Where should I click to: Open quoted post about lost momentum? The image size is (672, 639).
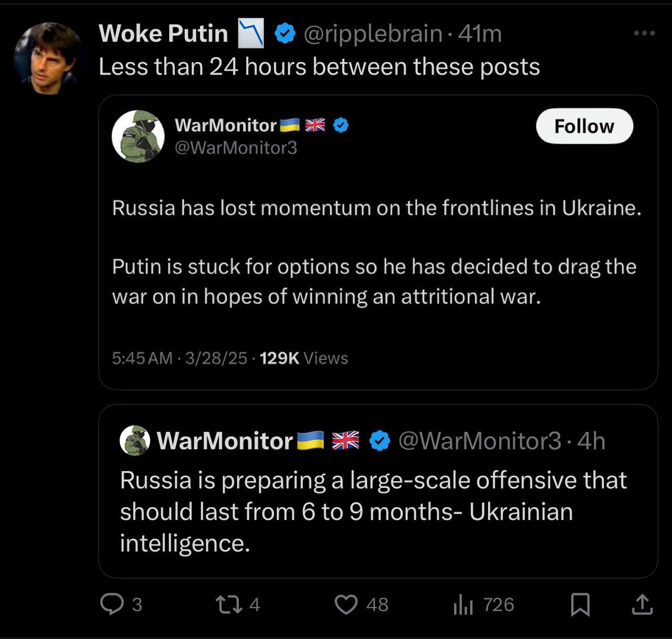[x=376, y=252]
